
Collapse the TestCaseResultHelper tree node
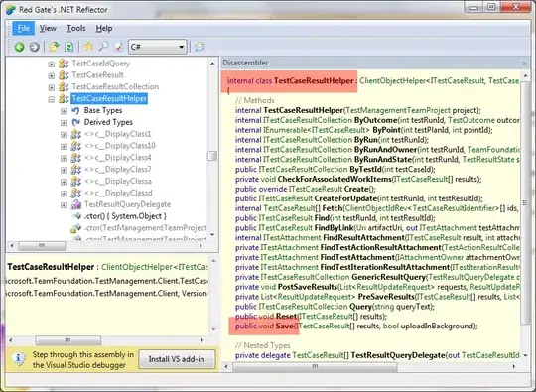coord(52,99)
